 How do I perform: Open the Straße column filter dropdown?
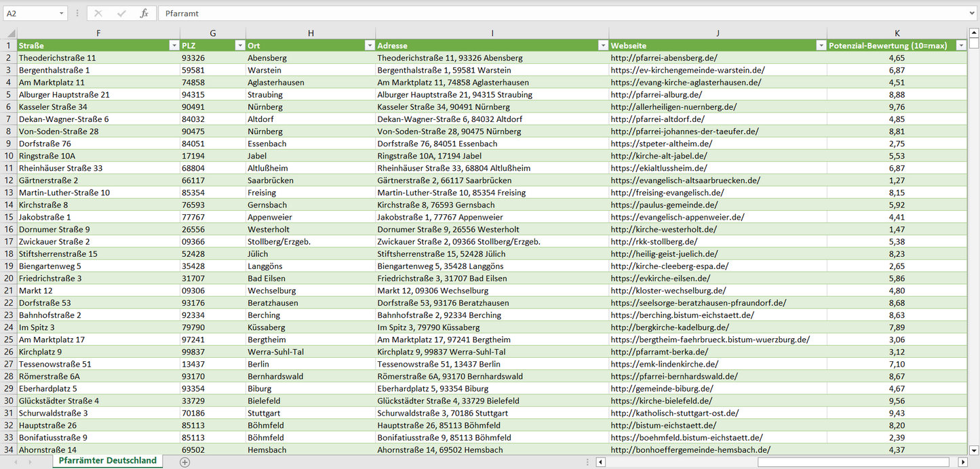172,45
